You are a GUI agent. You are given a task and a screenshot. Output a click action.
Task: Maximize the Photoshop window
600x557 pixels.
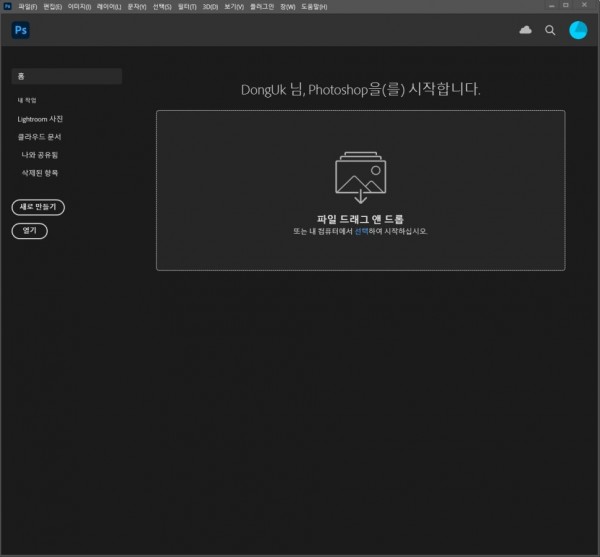(x=566, y=5)
